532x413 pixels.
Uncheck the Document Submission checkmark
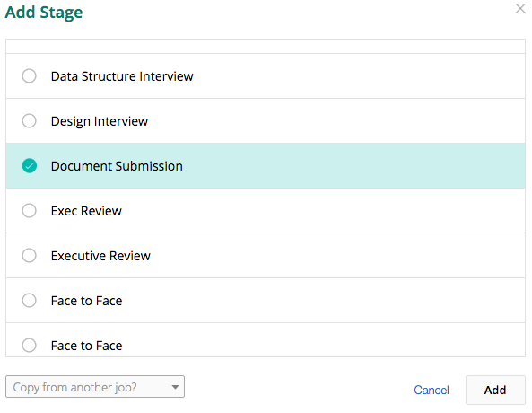(30, 166)
